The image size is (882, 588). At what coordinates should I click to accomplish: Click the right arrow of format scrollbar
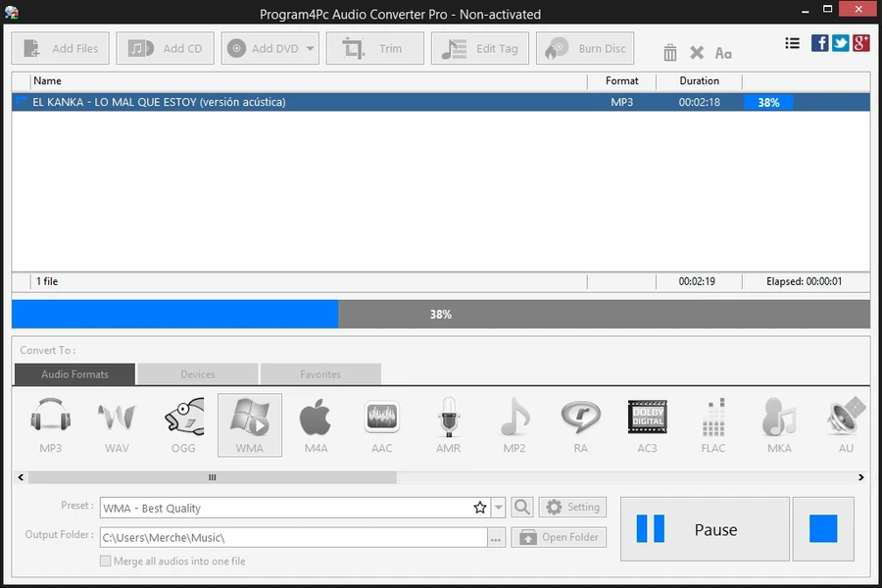click(860, 477)
